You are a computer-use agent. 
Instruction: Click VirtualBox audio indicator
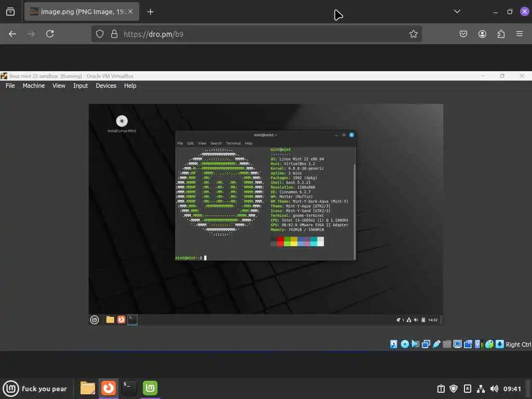tap(415, 344)
